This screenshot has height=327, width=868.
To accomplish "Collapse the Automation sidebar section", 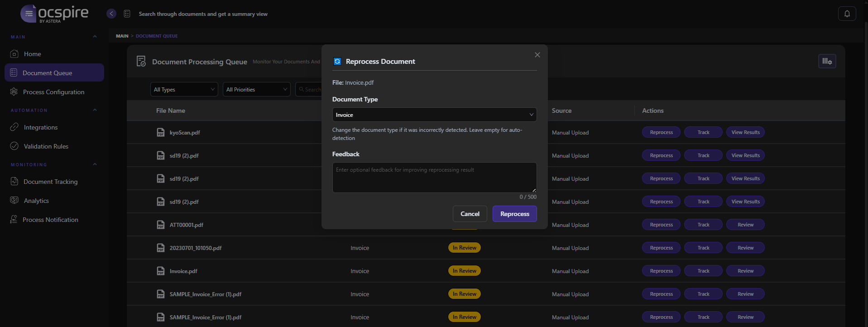I will click(95, 110).
